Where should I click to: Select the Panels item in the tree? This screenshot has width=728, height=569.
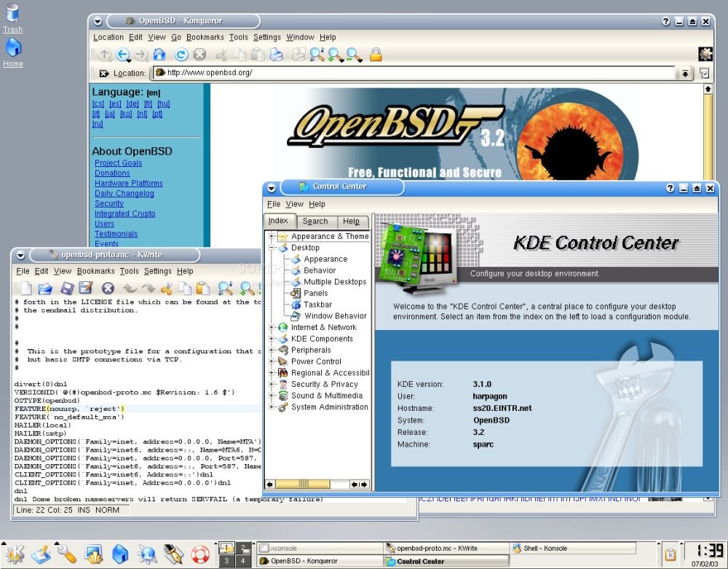[x=315, y=293]
